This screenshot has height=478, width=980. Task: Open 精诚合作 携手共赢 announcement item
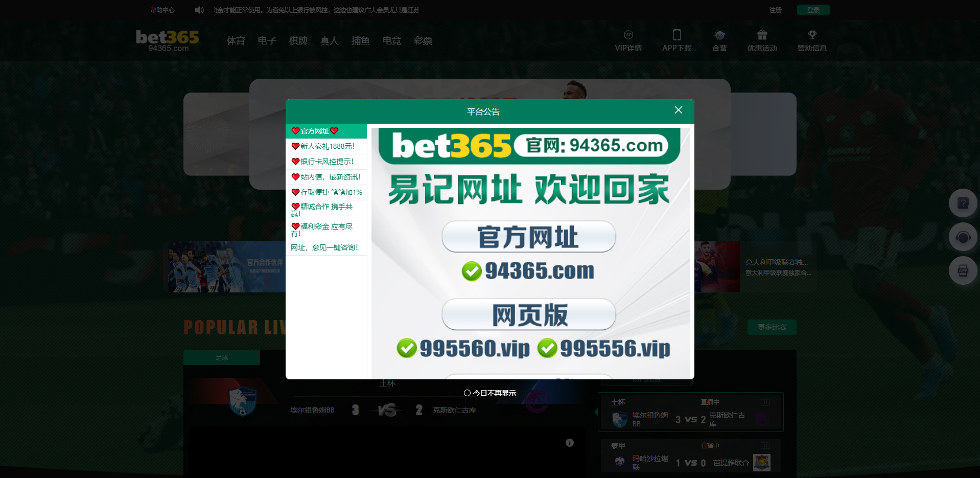pos(326,210)
